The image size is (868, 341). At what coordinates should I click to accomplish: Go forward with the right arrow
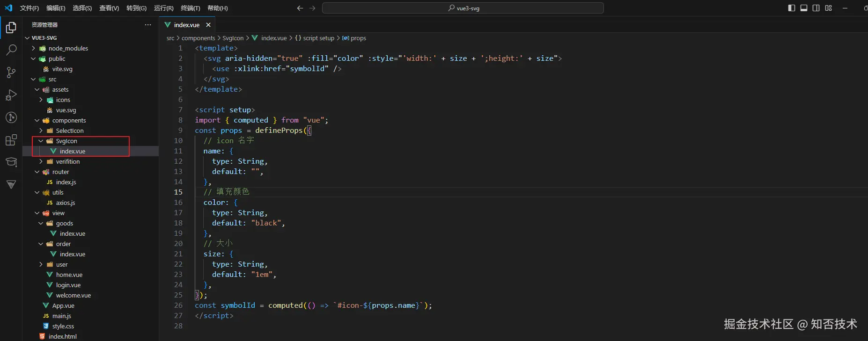[x=312, y=8]
